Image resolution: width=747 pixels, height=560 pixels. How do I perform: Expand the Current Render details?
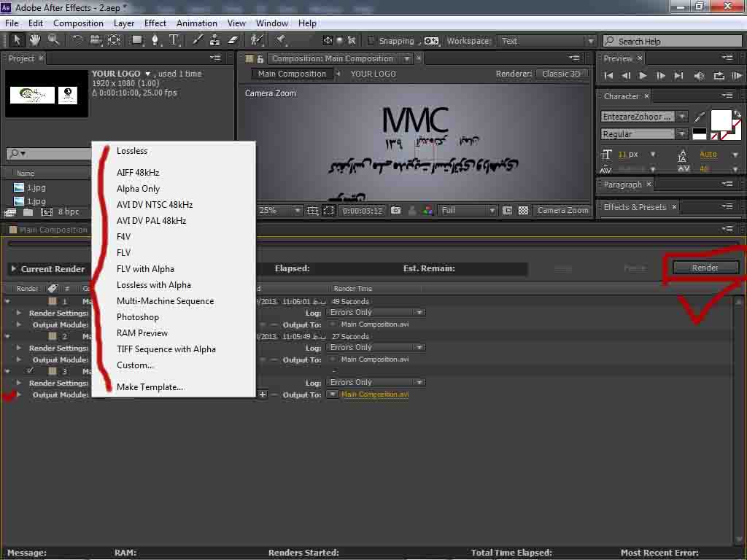click(13, 268)
